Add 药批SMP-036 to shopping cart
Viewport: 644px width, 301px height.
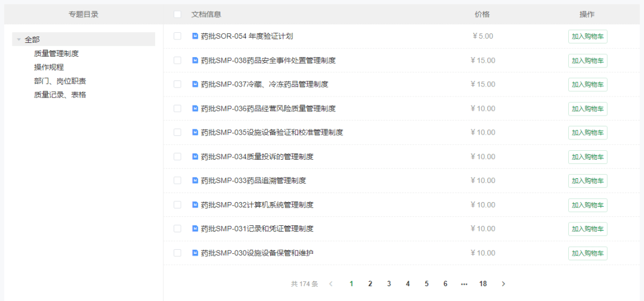tap(588, 109)
